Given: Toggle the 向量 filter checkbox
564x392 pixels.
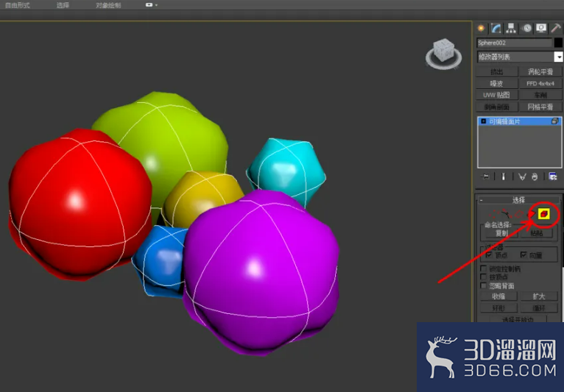Looking at the screenshot, I should 524,254.
